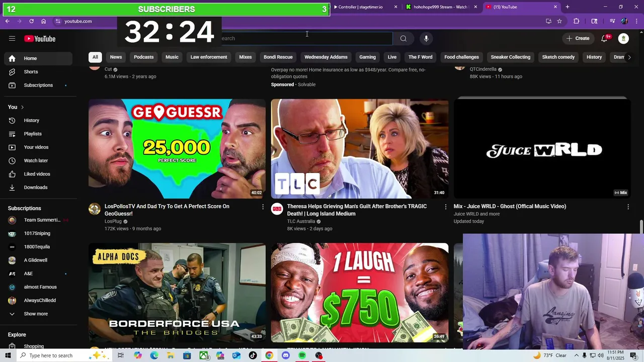Open AlwaysChilledd subscription channel
The image size is (644, 362).
click(x=38, y=301)
